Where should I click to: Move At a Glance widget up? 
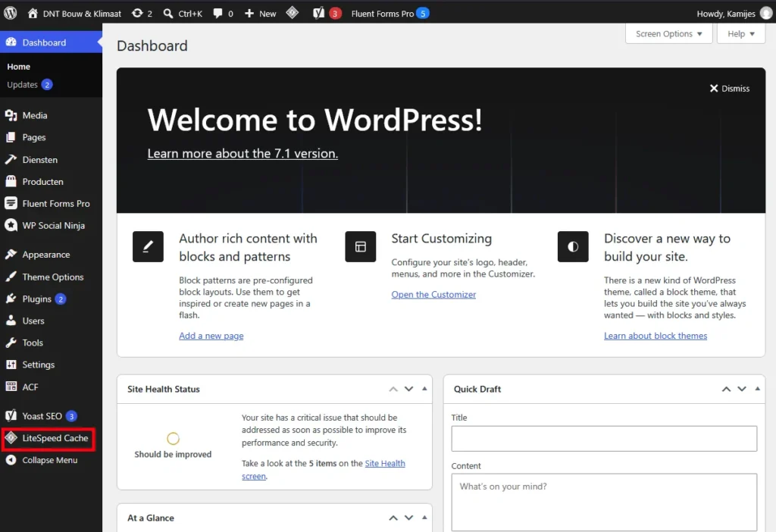pyautogui.click(x=393, y=518)
